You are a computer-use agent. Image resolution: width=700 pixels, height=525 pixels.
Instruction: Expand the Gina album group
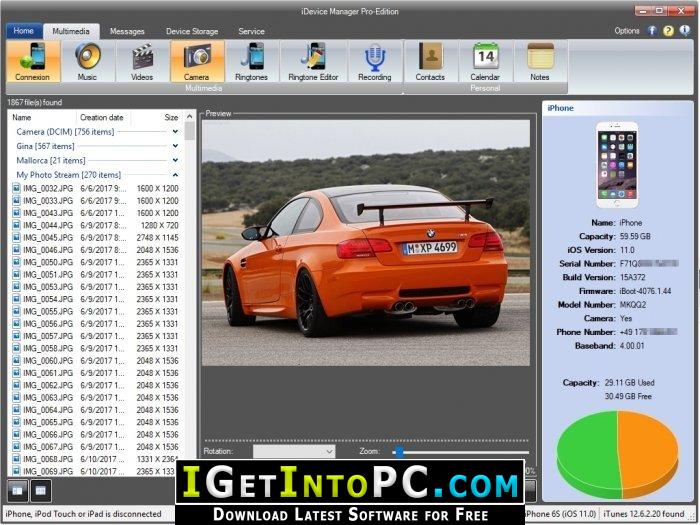pyautogui.click(x=175, y=146)
